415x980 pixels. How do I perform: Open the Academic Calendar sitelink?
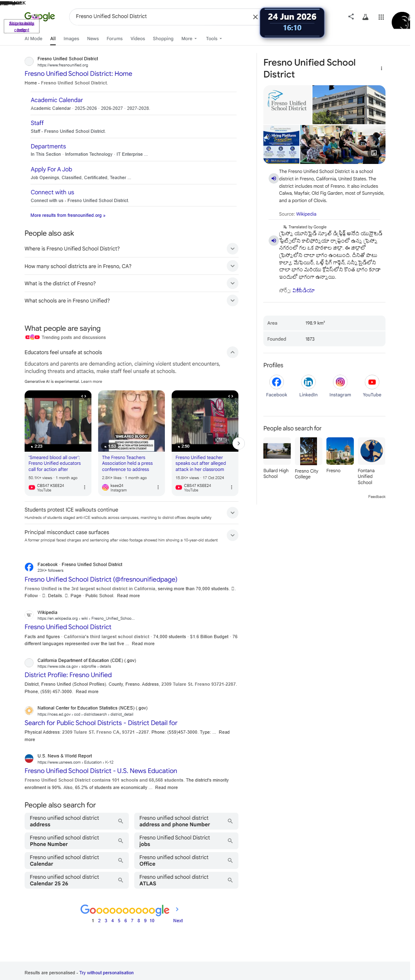57,100
